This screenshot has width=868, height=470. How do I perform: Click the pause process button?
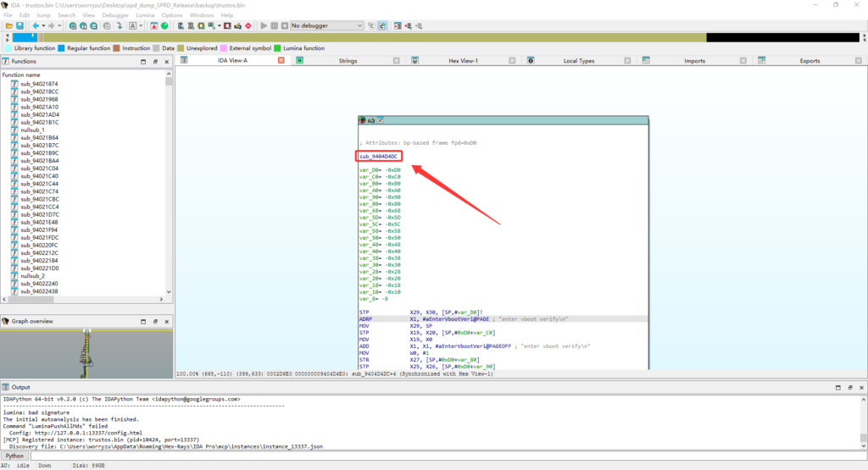click(274, 26)
